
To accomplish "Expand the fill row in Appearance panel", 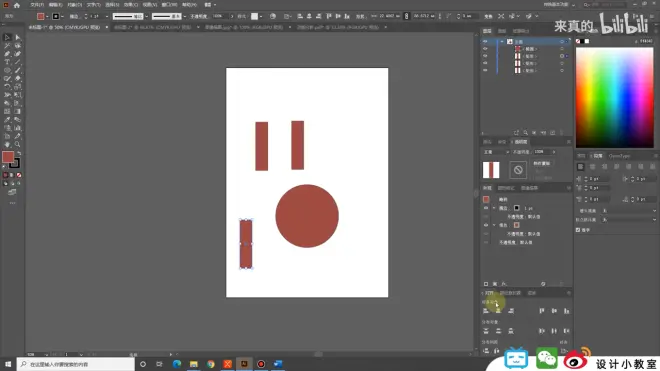I will (x=494, y=225).
